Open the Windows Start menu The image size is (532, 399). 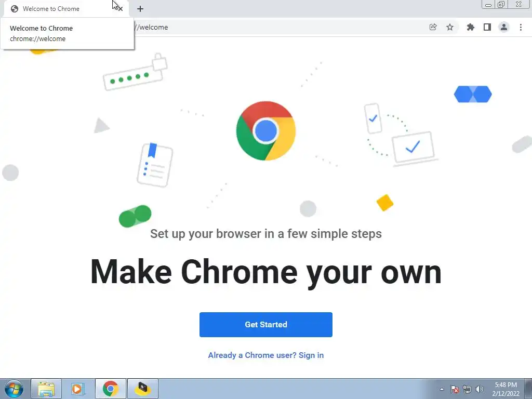[x=14, y=389]
